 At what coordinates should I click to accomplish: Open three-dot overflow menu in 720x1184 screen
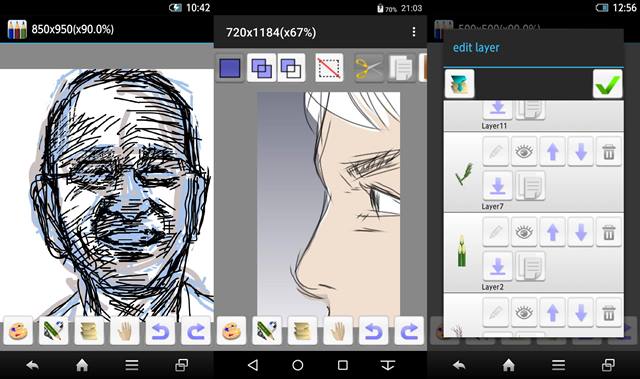414,32
